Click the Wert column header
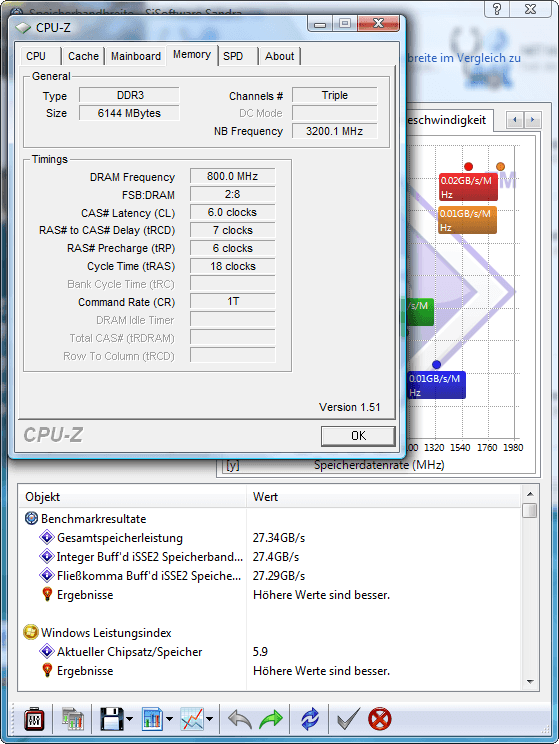Viewport: 559px width, 744px height. pos(383,497)
